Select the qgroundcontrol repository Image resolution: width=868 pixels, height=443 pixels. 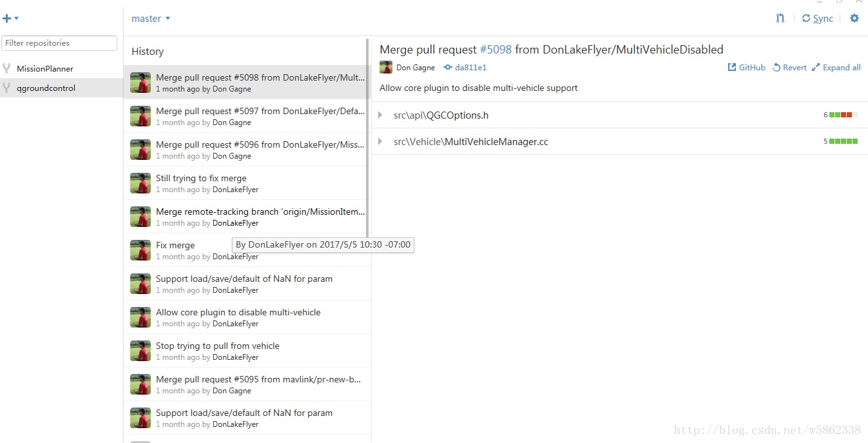point(61,88)
